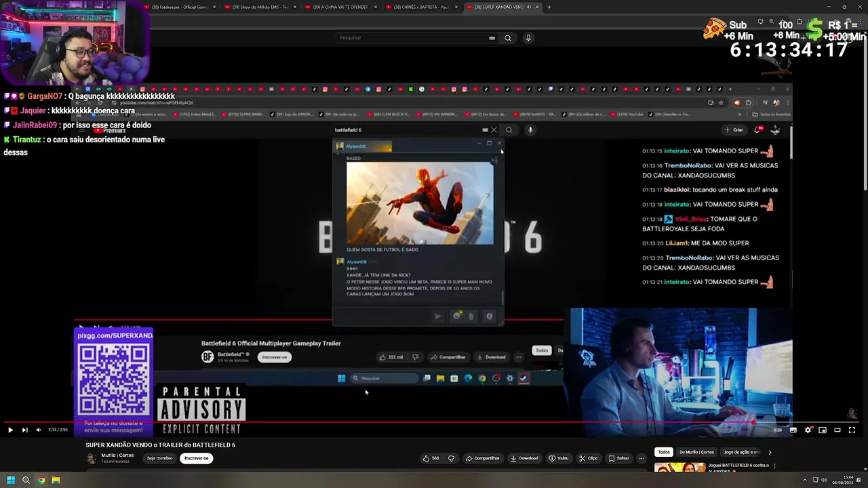
Task: Close the CHINÊS x BAPTISTA tab
Action: point(456,7)
